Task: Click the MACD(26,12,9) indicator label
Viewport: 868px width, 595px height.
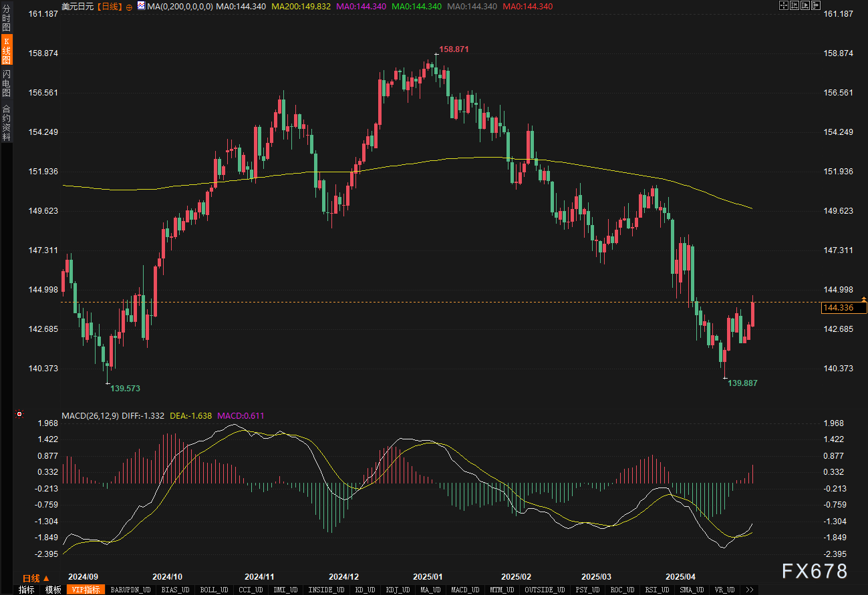Action: (x=90, y=415)
